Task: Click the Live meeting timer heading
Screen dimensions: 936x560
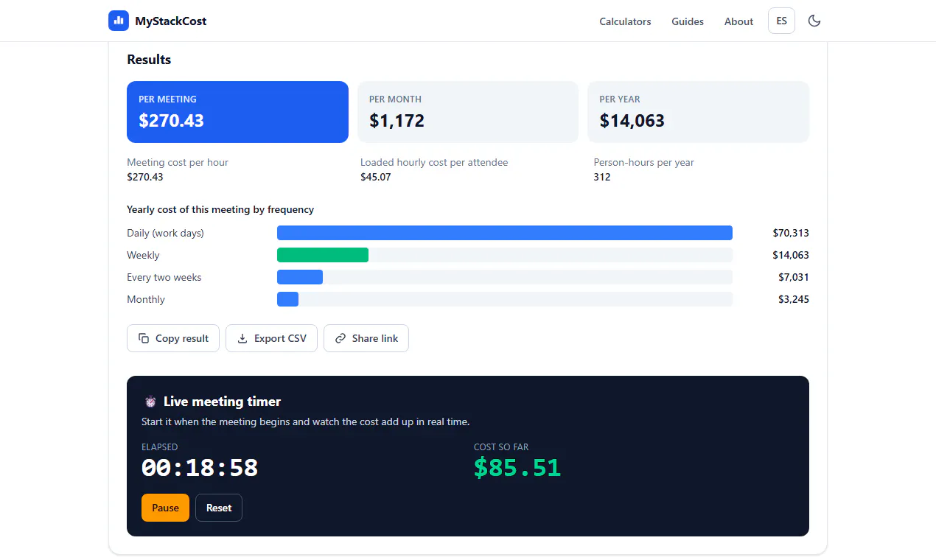Action: click(x=222, y=402)
